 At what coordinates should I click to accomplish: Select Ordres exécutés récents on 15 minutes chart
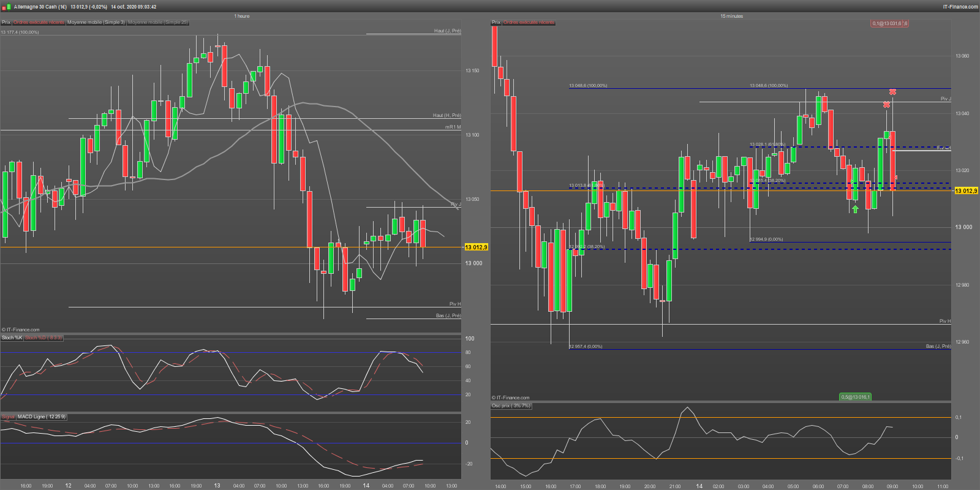tap(529, 23)
